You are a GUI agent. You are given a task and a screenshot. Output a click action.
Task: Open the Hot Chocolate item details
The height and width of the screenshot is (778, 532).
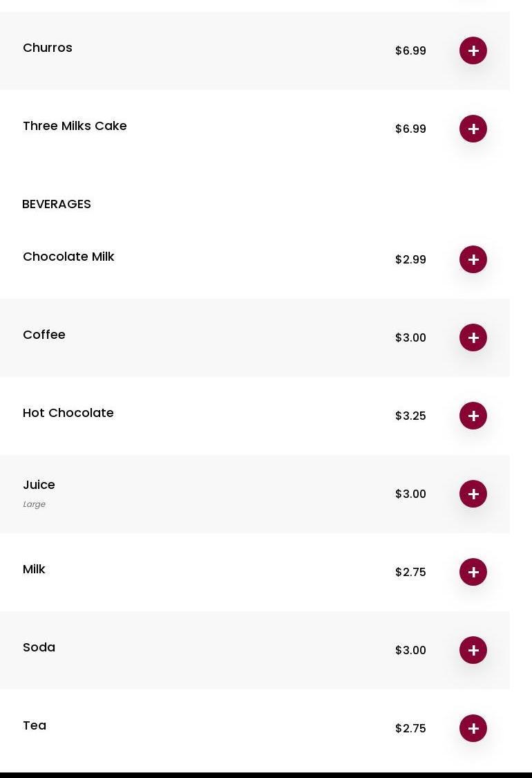click(68, 413)
